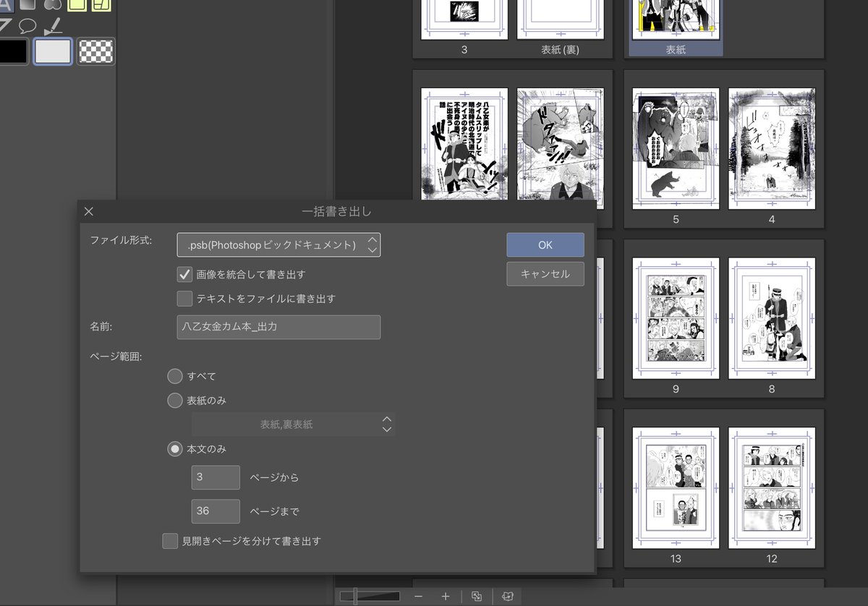Click the thumbnail size slider in bottom bar
Viewport: 868px width, 606px height.
[x=370, y=597]
